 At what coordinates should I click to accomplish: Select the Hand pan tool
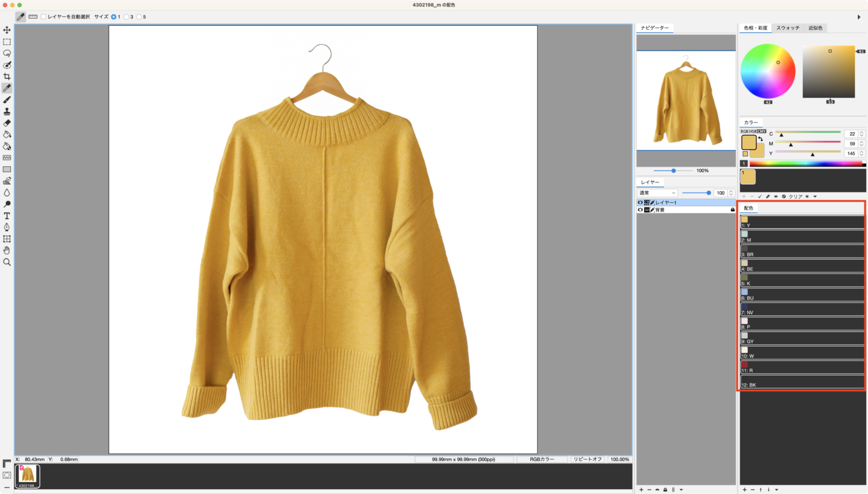[7, 250]
